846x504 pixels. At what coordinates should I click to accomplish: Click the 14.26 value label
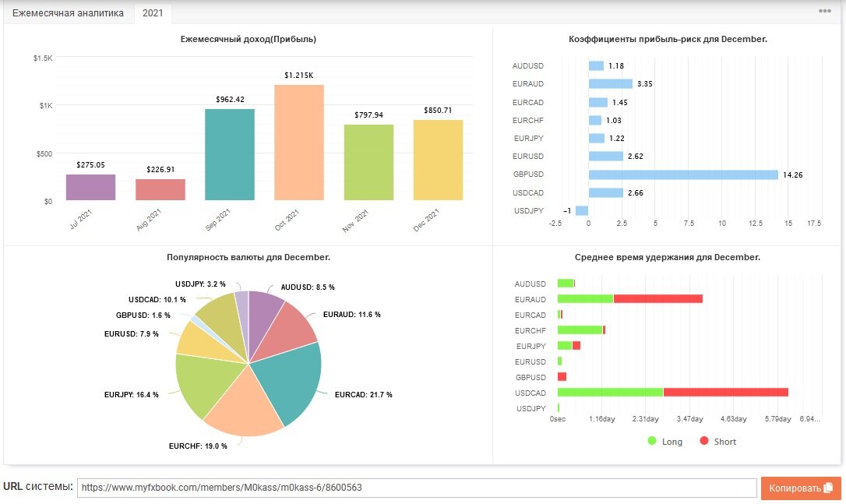792,174
